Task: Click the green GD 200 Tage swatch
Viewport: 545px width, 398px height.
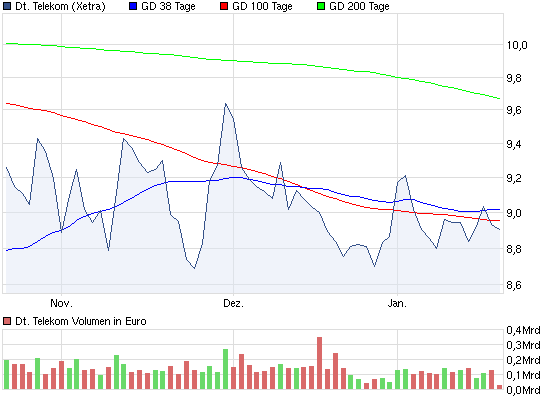Action: tap(321, 6)
